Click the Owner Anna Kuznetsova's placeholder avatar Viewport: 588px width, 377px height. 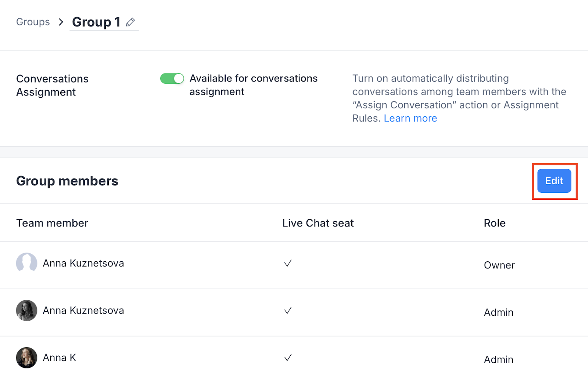tap(26, 263)
